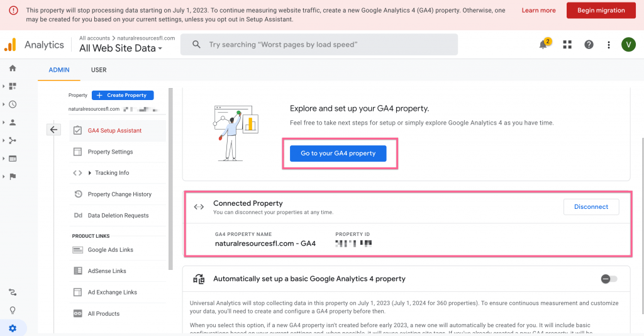
Task: Click the Ad Exchange Links icon
Action: pos(77,292)
